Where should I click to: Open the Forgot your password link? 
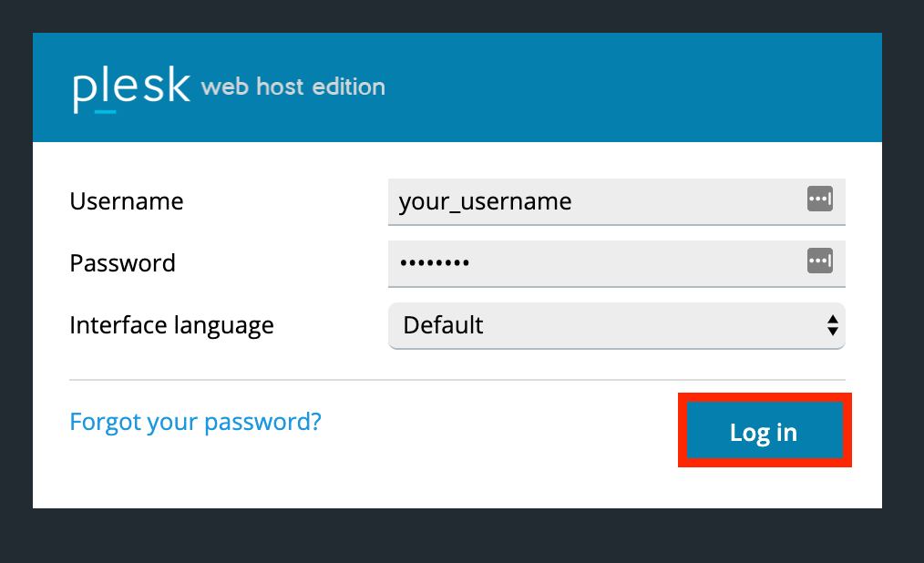click(195, 422)
